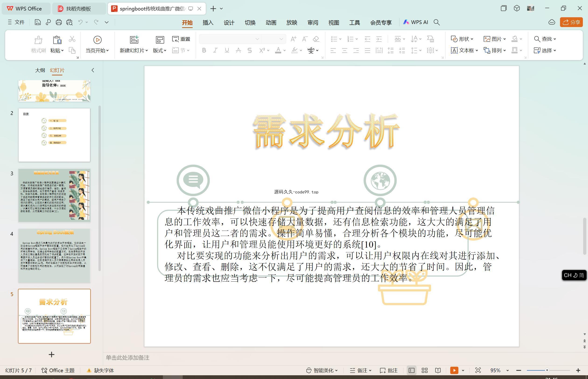
Task: Toggle right text alignment
Action: (x=356, y=51)
